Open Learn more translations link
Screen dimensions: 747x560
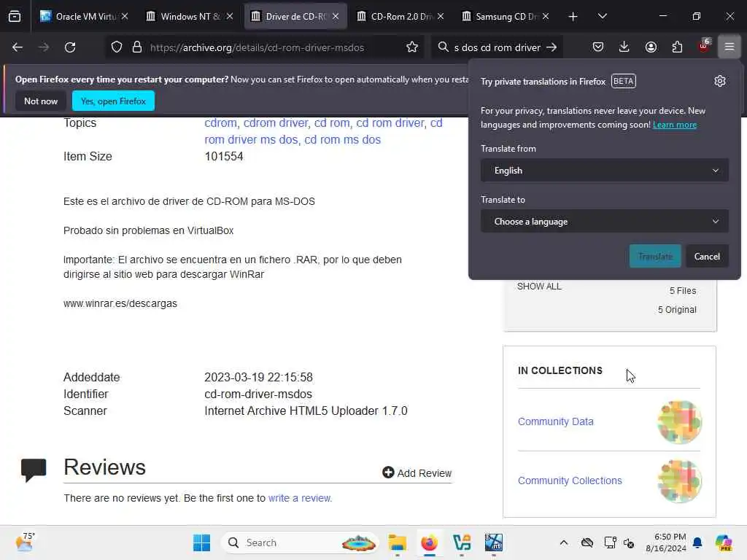click(675, 125)
